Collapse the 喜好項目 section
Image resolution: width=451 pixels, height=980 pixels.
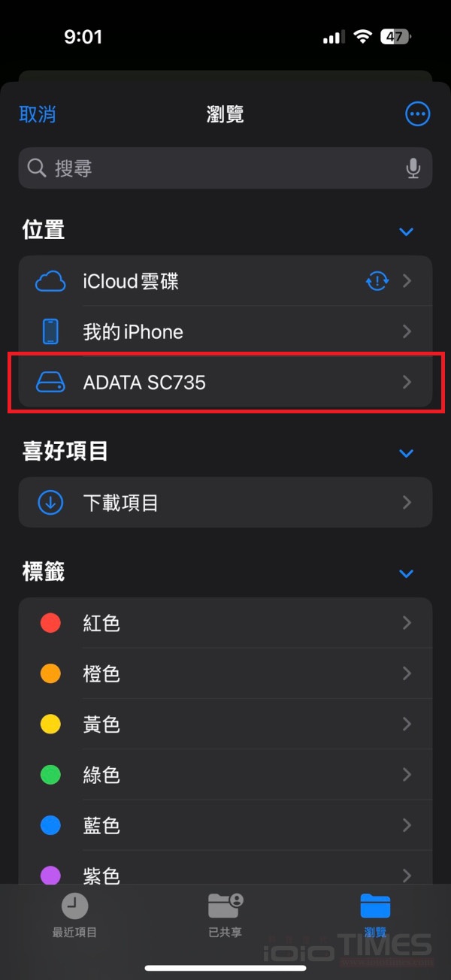click(x=407, y=453)
